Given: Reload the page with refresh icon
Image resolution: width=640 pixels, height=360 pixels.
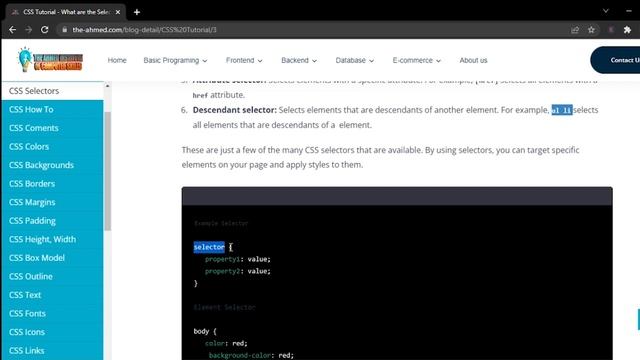Looking at the screenshot, I should pos(44,30).
